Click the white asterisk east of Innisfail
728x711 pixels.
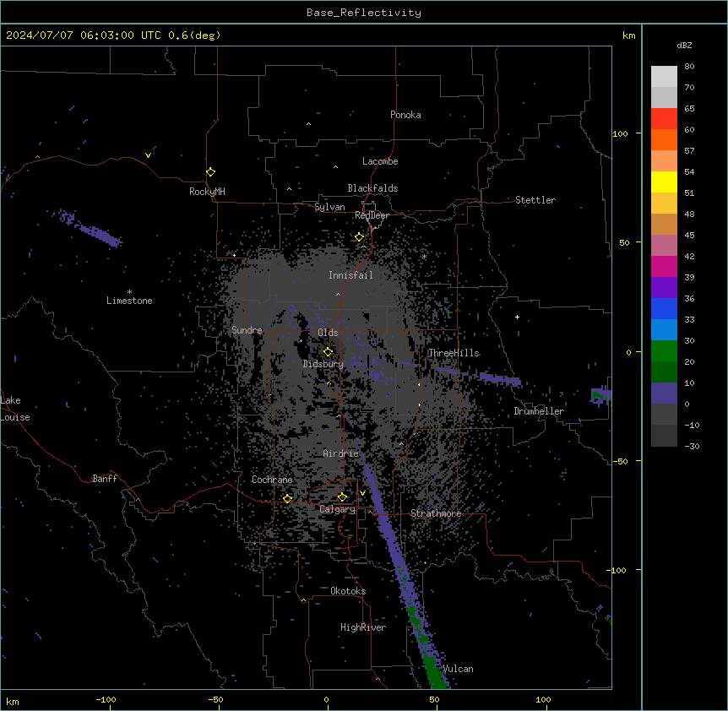(424, 257)
